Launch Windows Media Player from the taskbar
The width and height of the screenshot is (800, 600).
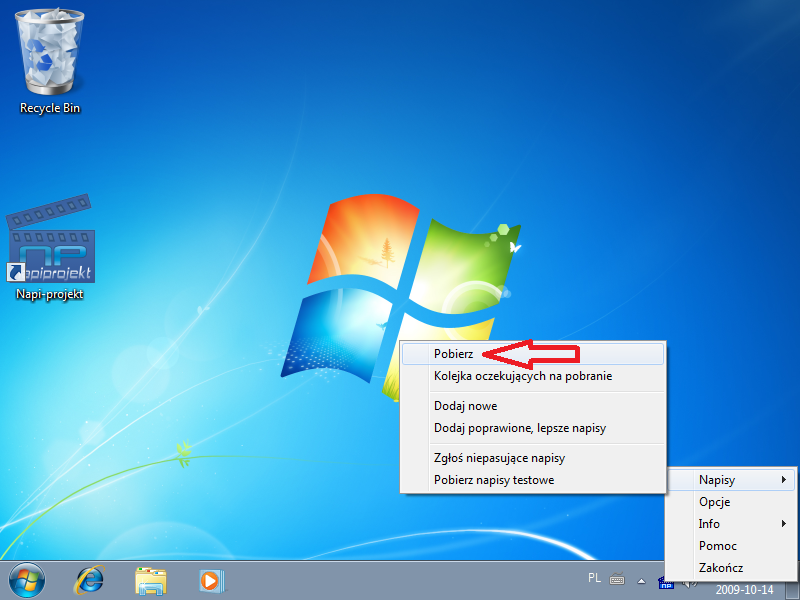click(x=212, y=581)
